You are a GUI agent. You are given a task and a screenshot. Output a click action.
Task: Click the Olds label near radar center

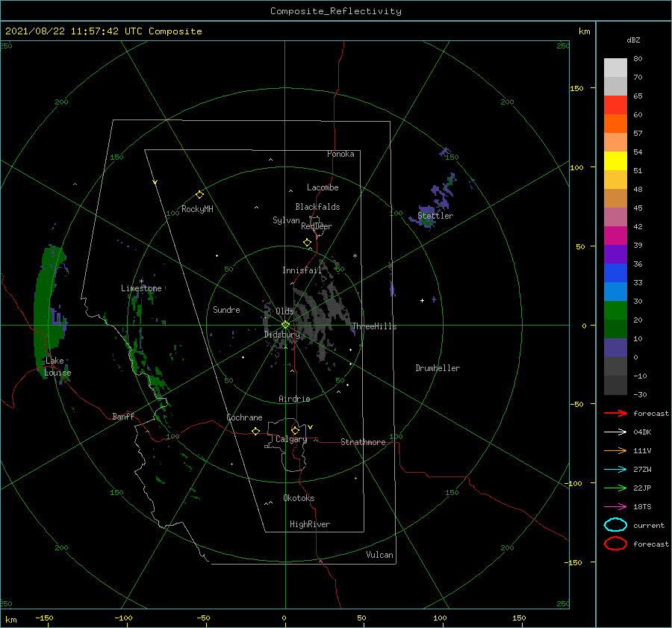(284, 311)
